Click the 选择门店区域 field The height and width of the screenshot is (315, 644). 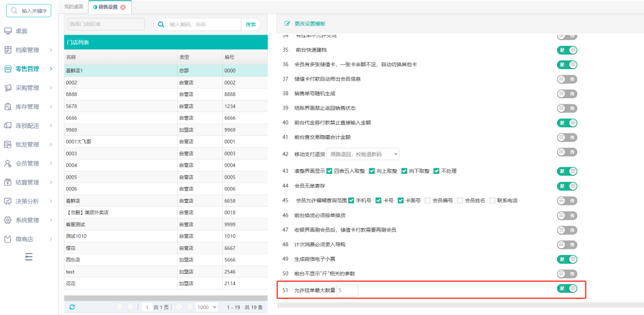click(x=106, y=24)
